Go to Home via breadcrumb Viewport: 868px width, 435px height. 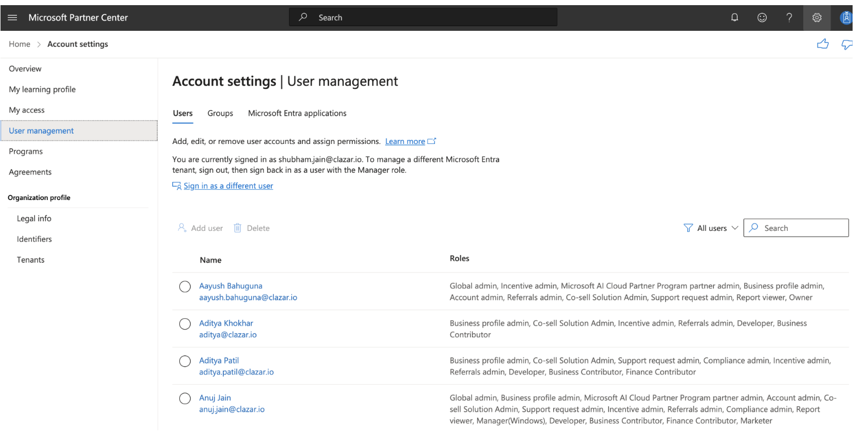[20, 44]
